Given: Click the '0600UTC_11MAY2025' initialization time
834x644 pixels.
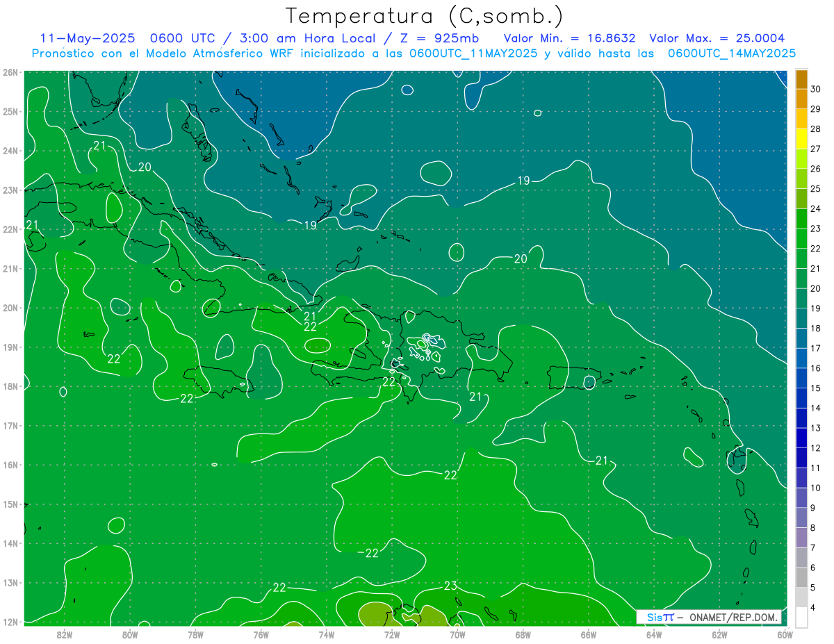Looking at the screenshot, I should coord(473,53).
